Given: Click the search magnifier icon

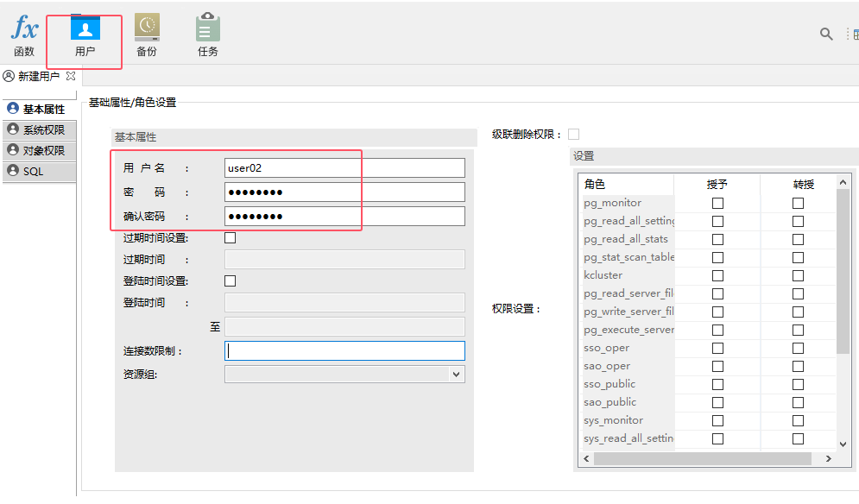Looking at the screenshot, I should pos(826,34).
